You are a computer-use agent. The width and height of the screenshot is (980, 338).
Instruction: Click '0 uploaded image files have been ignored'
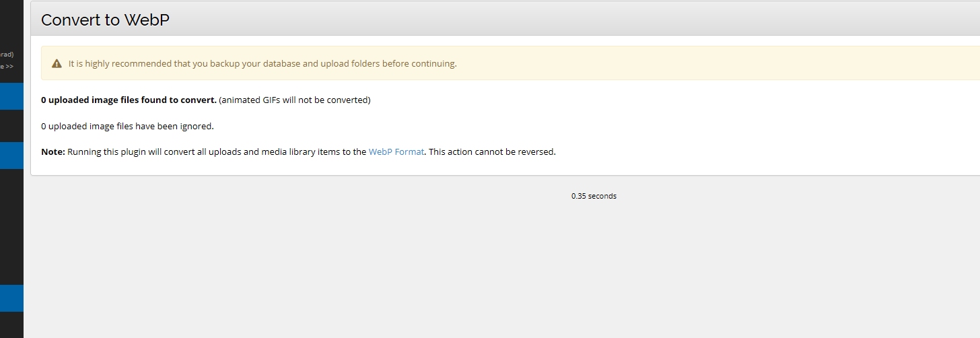coord(127,126)
